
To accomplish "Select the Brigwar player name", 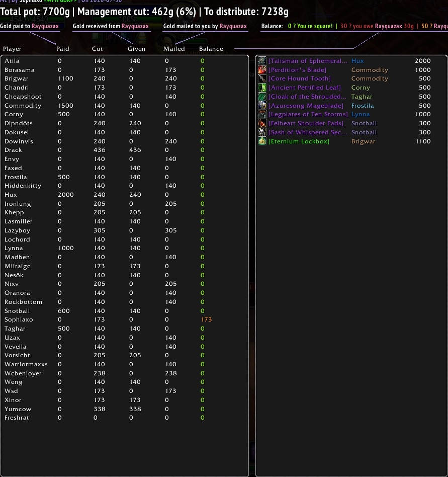I will click(17, 78).
